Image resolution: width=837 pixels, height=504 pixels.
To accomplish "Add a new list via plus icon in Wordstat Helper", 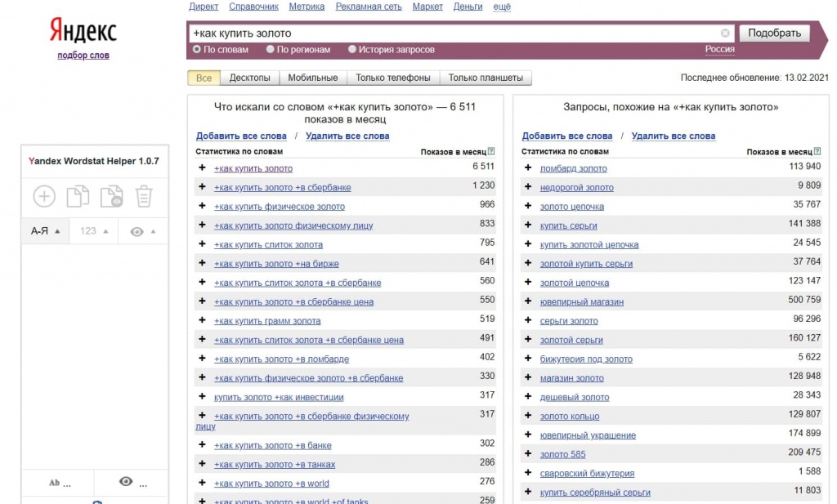I will click(x=43, y=196).
